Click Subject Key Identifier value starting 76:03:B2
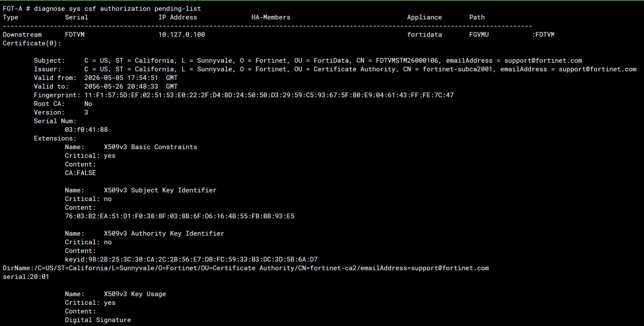The height and width of the screenshot is (326, 644). pos(180,216)
